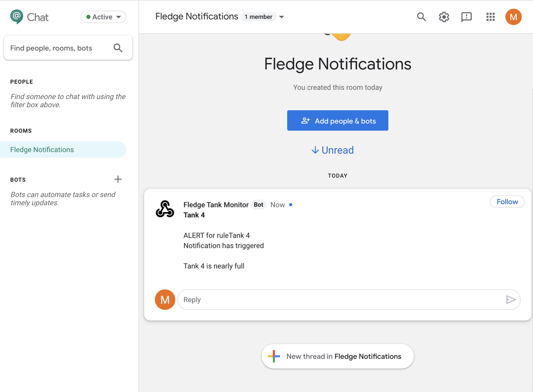
Task: Open the settings gear icon
Action: (444, 17)
